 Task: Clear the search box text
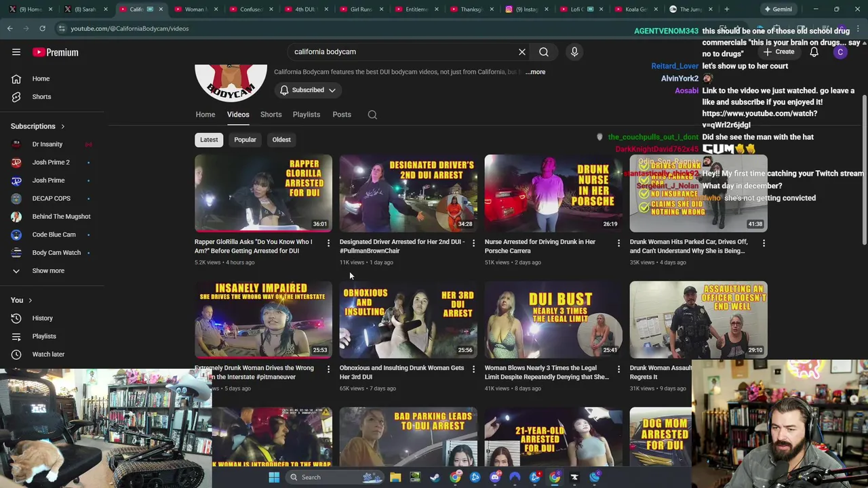pos(522,52)
